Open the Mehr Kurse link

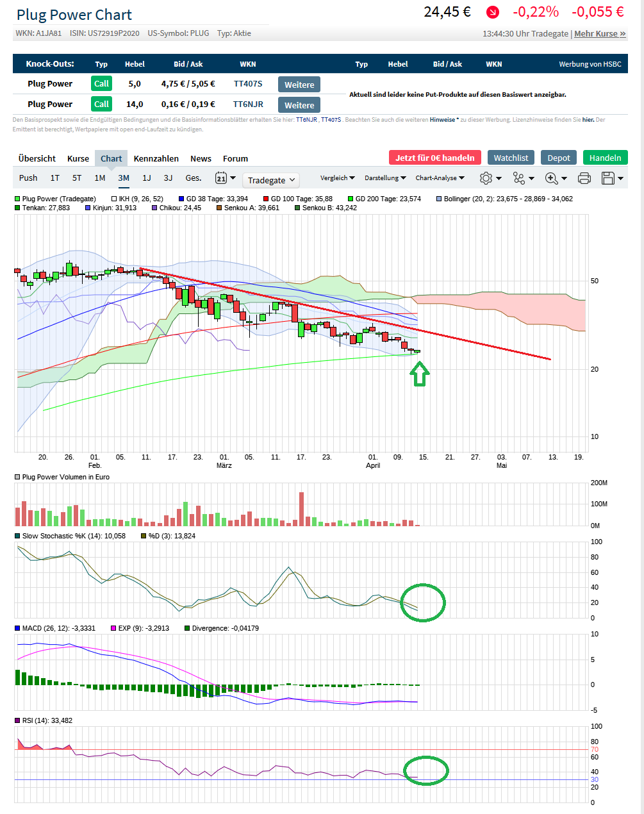pos(600,33)
